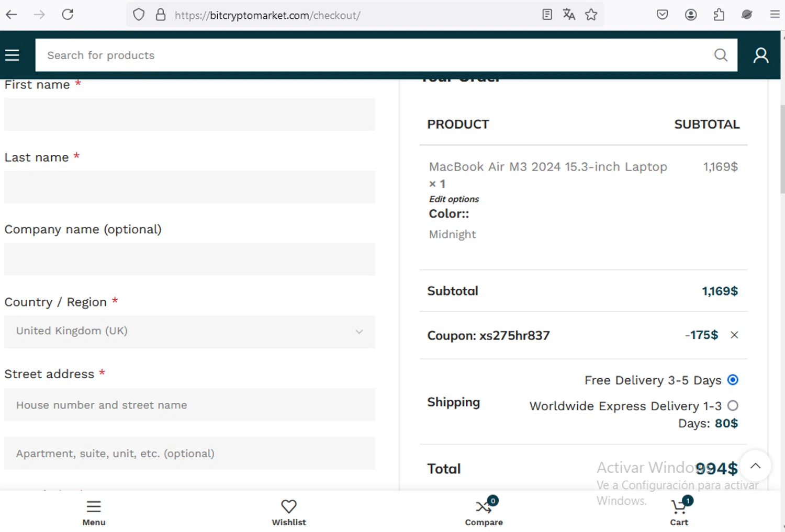Expand Country / Region dropdown
785x532 pixels.
click(x=189, y=332)
